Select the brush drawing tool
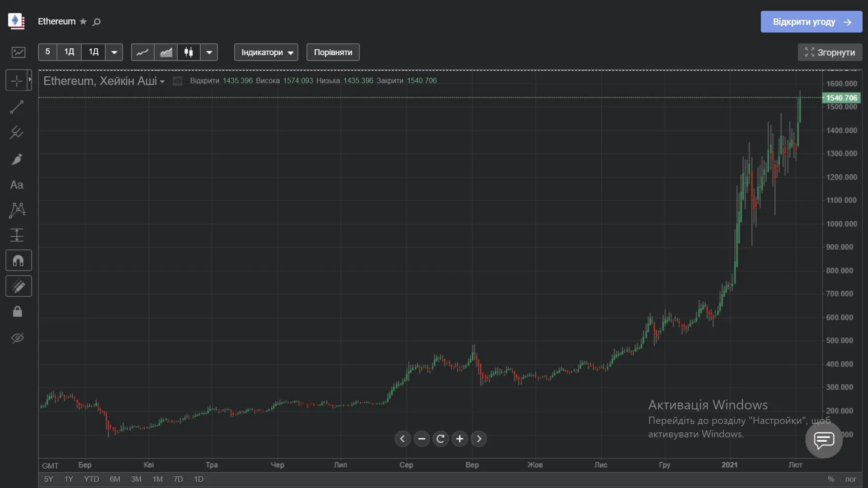 17,159
